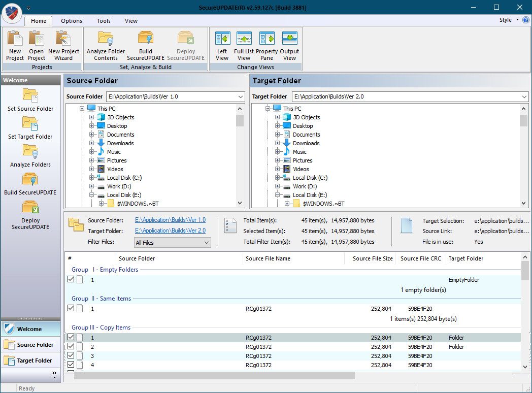
Task: Select the 3D Objects icon in Source tree
Action: click(101, 117)
